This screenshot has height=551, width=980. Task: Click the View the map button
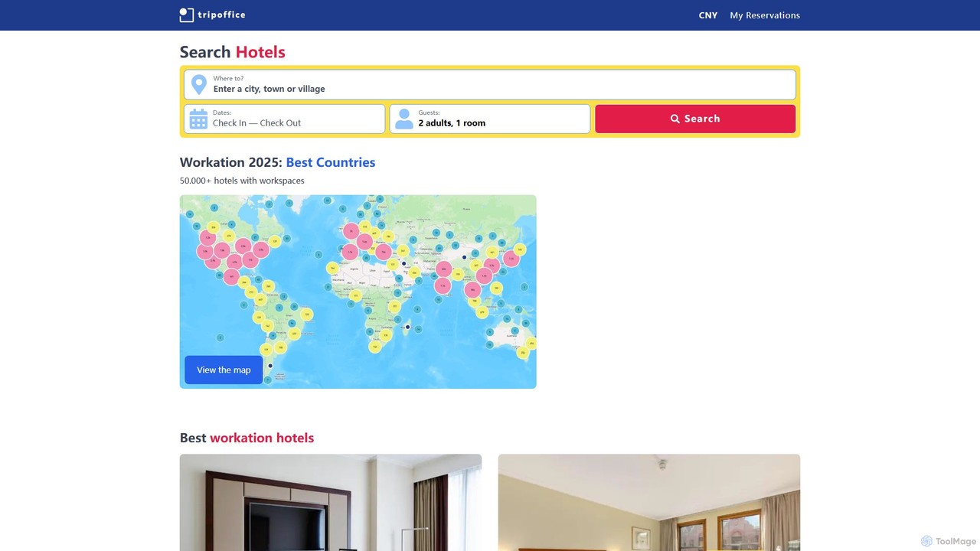click(224, 370)
